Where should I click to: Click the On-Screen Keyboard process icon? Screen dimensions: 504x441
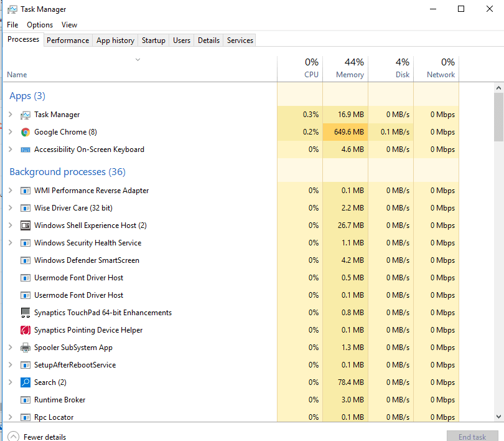click(26, 149)
